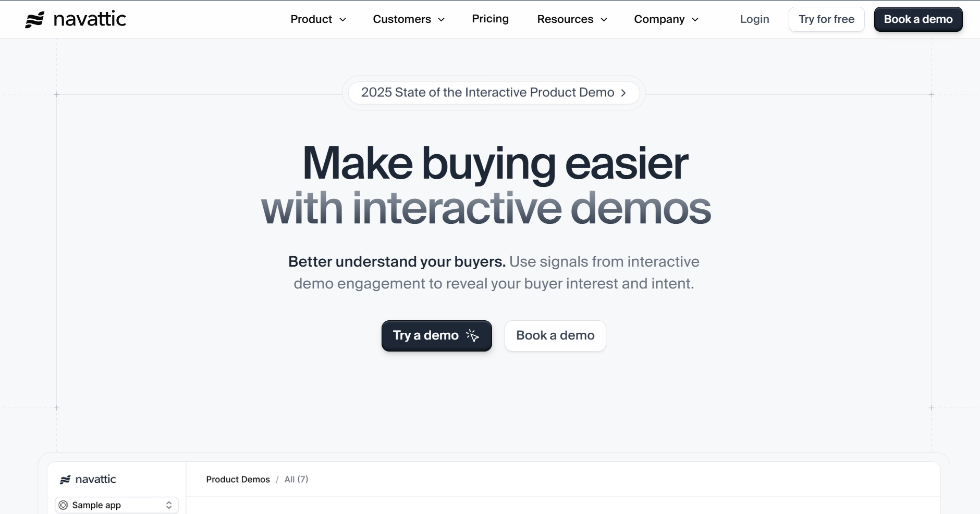This screenshot has height=514, width=980.
Task: Open the Company navigation menu
Action: point(666,19)
